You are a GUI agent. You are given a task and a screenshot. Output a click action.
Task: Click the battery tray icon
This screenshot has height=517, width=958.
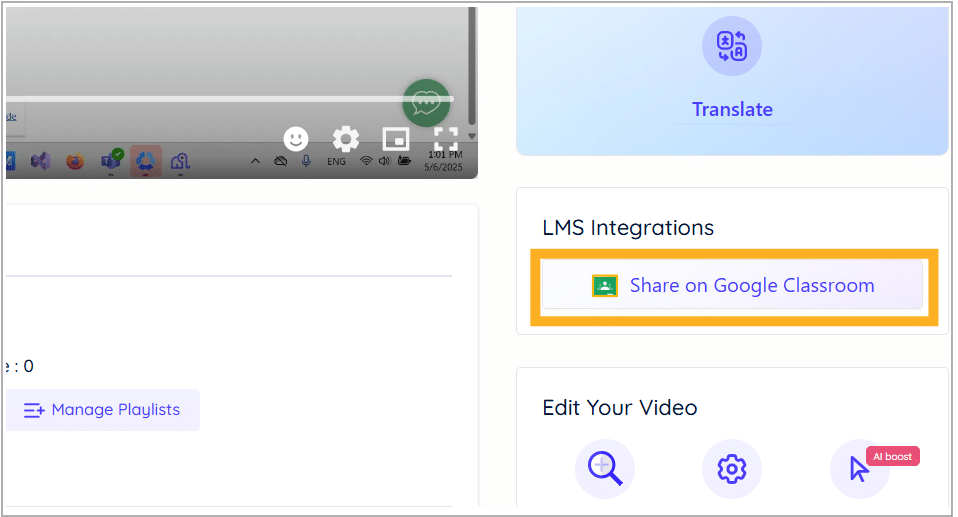point(404,161)
